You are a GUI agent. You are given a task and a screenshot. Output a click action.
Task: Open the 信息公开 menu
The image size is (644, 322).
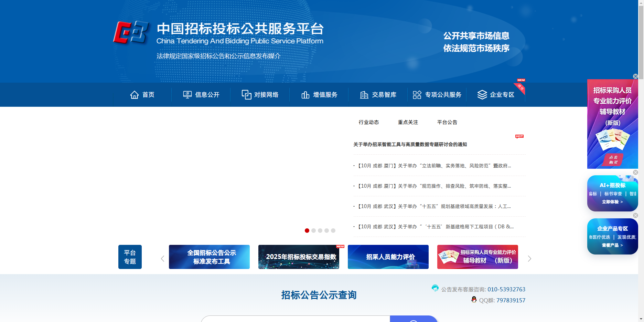point(201,95)
